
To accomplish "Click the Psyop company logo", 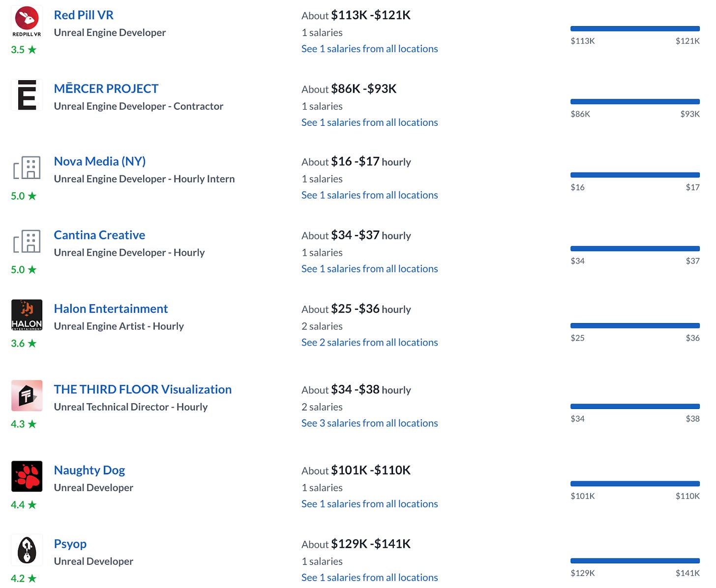I will [x=27, y=550].
